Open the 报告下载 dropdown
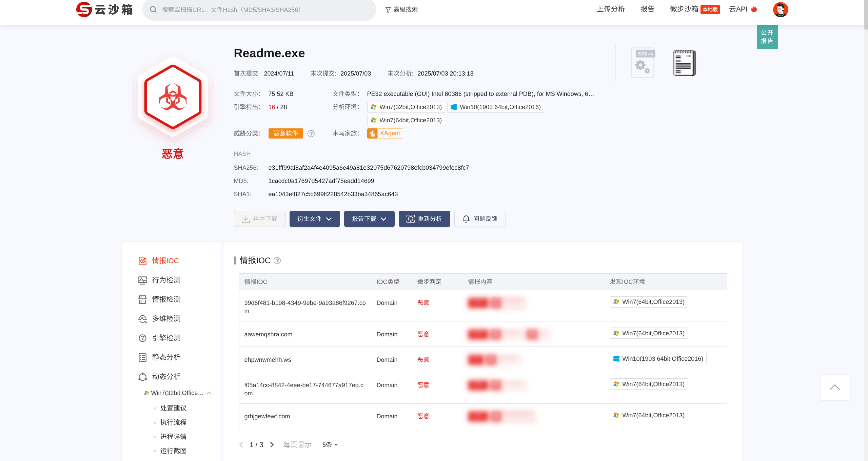 click(369, 219)
